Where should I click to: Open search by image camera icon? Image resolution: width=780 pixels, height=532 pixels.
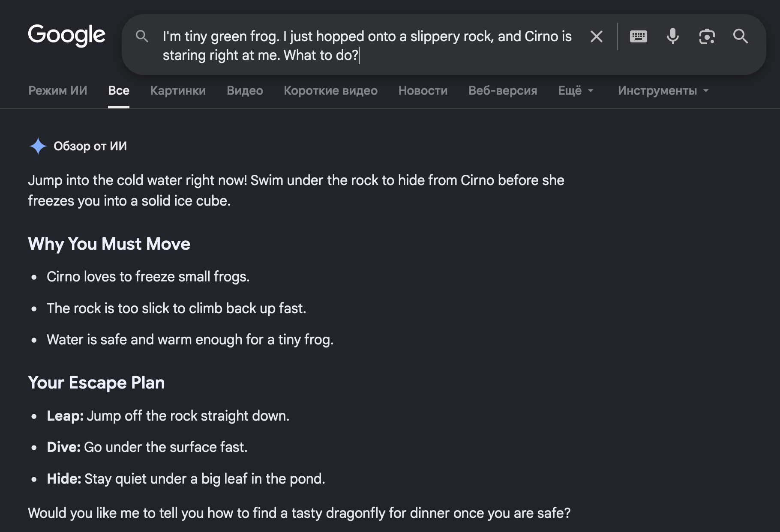coord(707,36)
